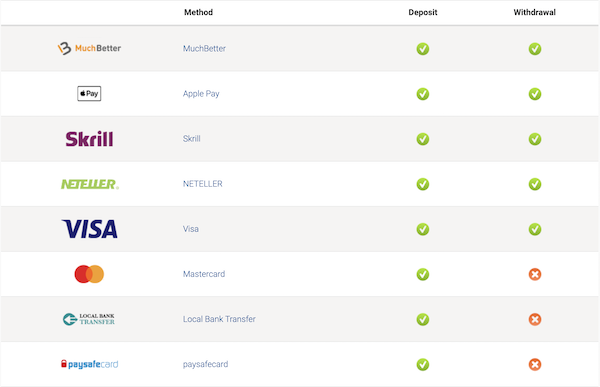Click the MuchBetter deposit green checkmark
This screenshot has height=387, width=600.
[423, 49]
